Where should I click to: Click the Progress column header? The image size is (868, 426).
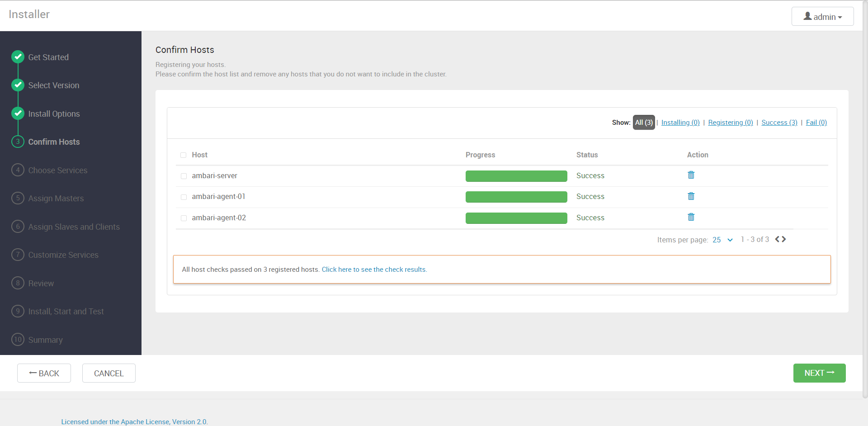click(x=480, y=155)
